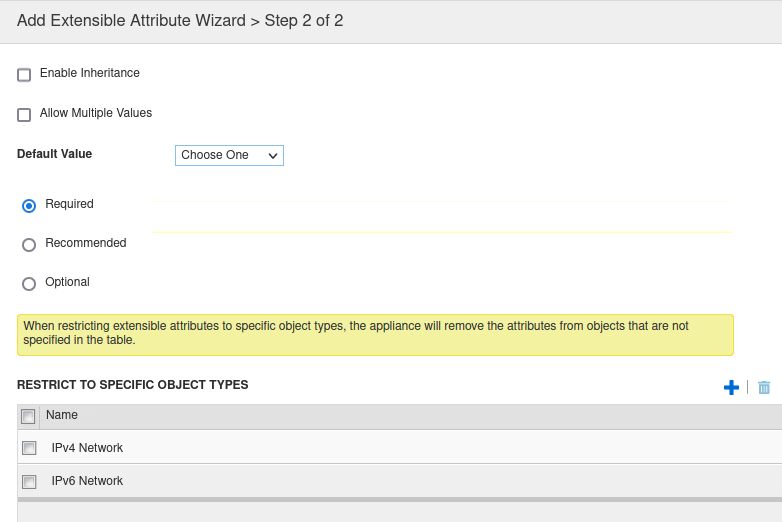Select the Required radio button
This screenshot has height=522, width=782.
29,206
